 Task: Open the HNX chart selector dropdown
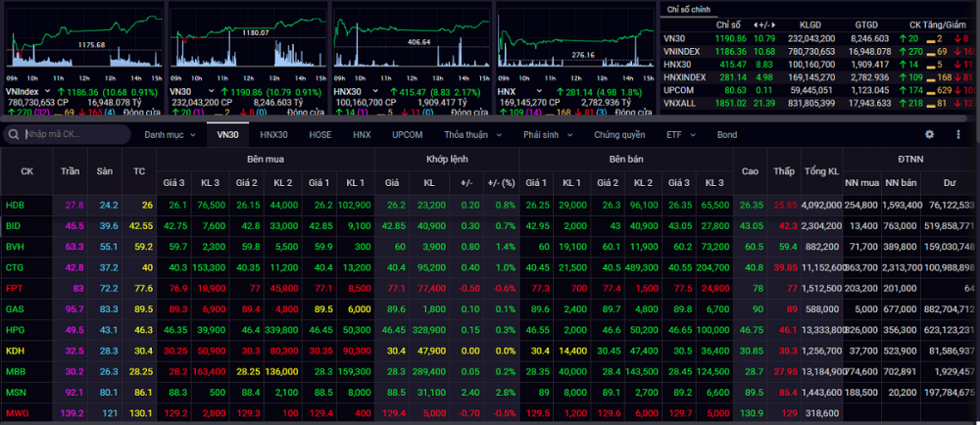[x=523, y=91]
